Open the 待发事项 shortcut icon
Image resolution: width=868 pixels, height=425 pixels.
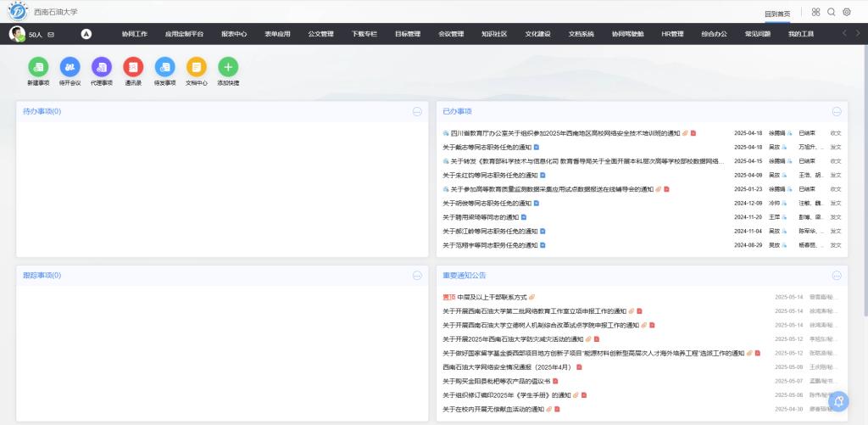[164, 67]
